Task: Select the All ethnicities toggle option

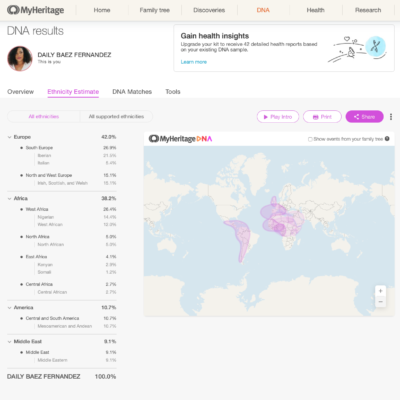Action: coord(44,116)
